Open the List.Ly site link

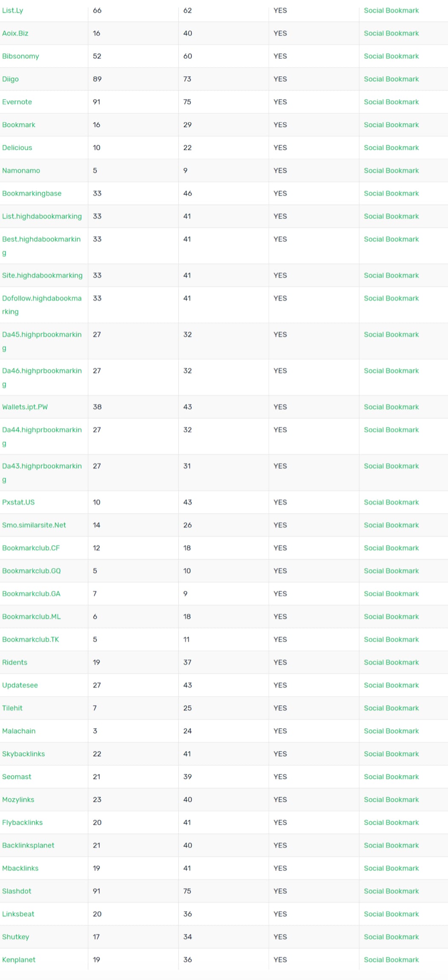12,11
